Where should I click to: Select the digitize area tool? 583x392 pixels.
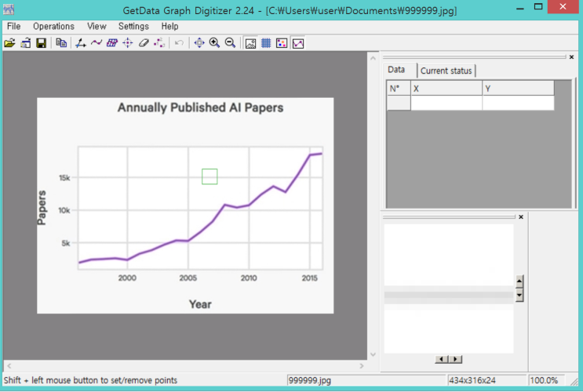click(112, 43)
